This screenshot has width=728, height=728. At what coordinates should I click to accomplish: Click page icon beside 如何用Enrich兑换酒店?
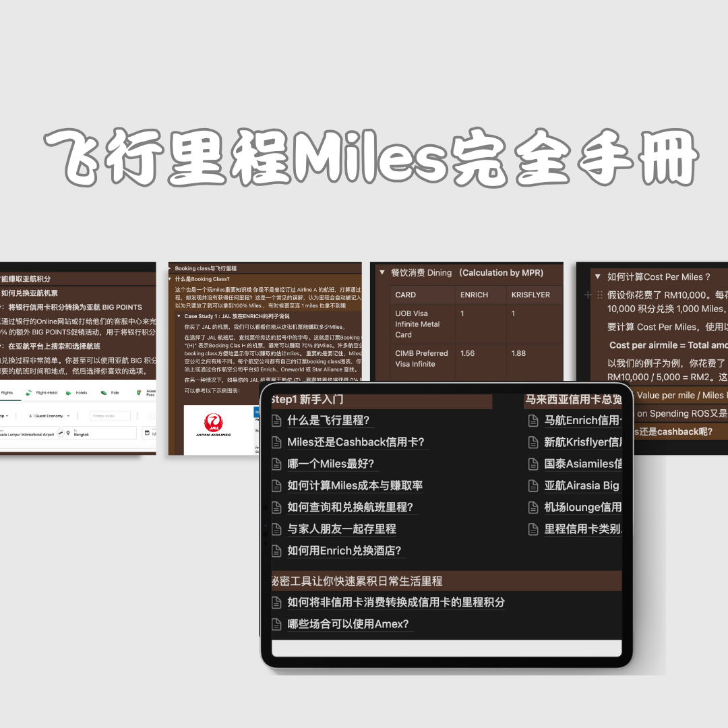click(x=276, y=551)
